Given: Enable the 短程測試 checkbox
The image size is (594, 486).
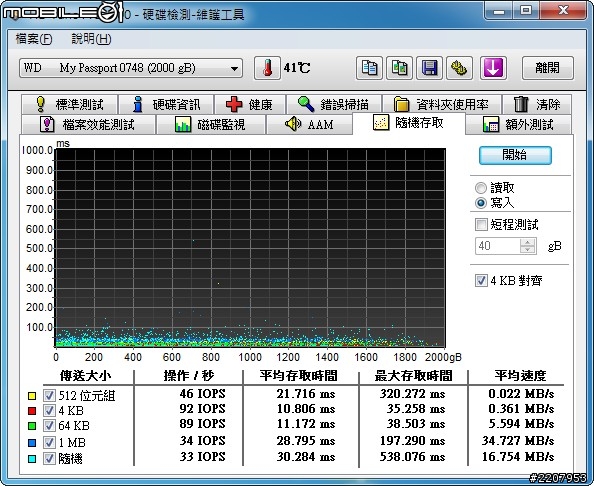Looking at the screenshot, I should coord(481,224).
